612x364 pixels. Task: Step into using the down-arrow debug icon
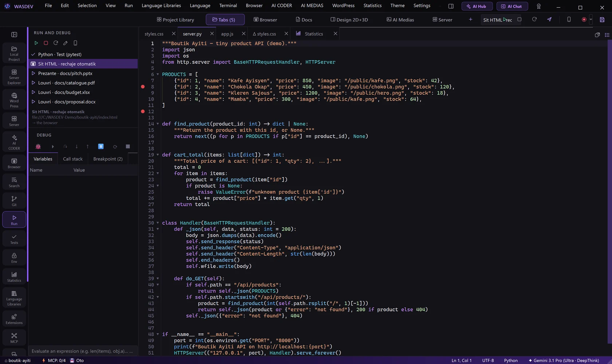pos(76,146)
